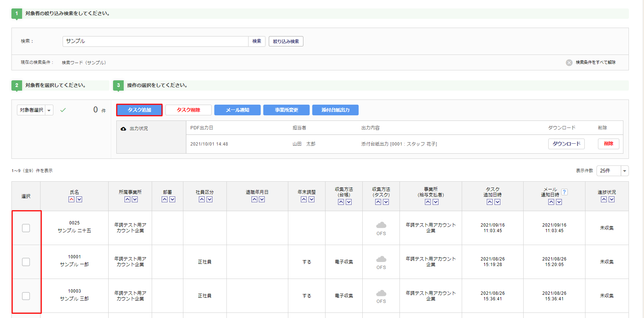This screenshot has width=644, height=318.
Task: Click 検索条件をすべて解除 link
Action: tap(596, 62)
